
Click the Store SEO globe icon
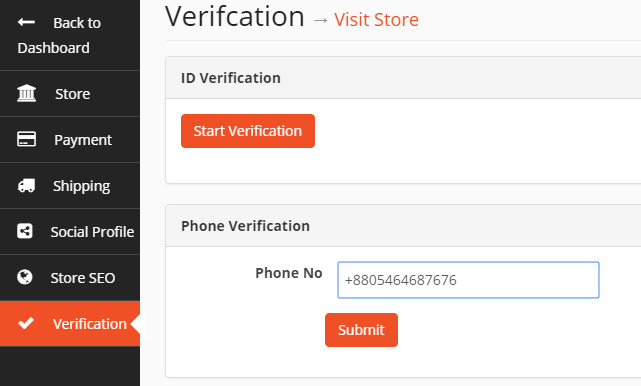tap(25, 277)
